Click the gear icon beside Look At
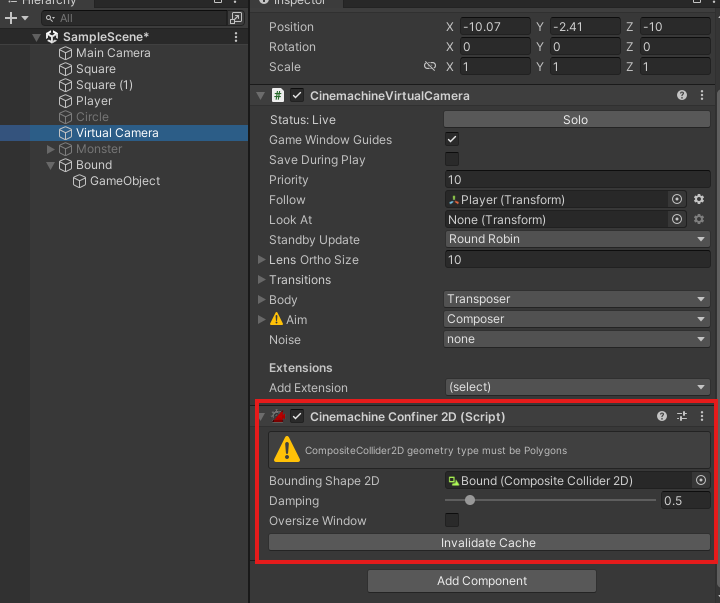 coord(699,220)
